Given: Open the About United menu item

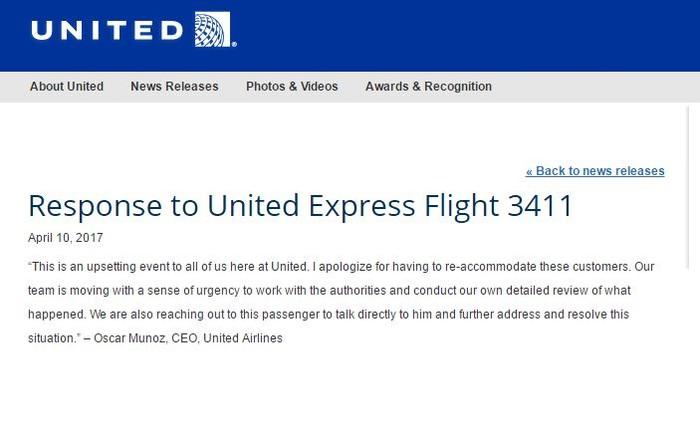Looking at the screenshot, I should (67, 87).
